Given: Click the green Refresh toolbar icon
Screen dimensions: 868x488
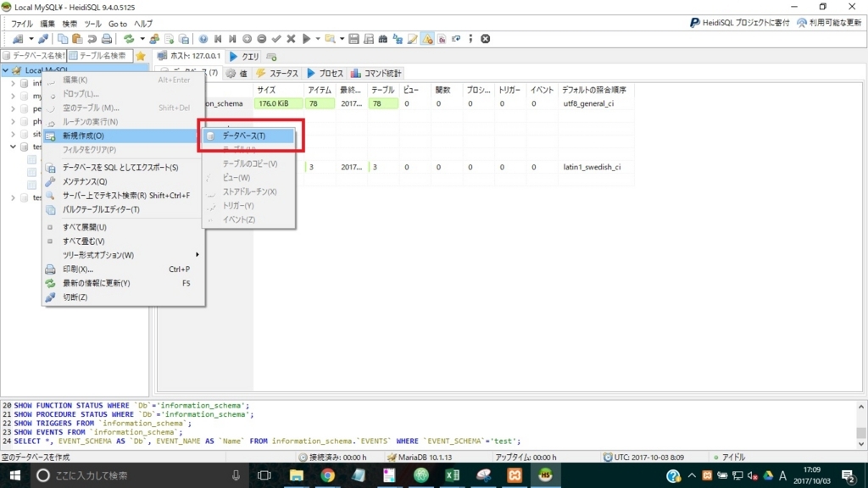Looking at the screenshot, I should tap(129, 39).
